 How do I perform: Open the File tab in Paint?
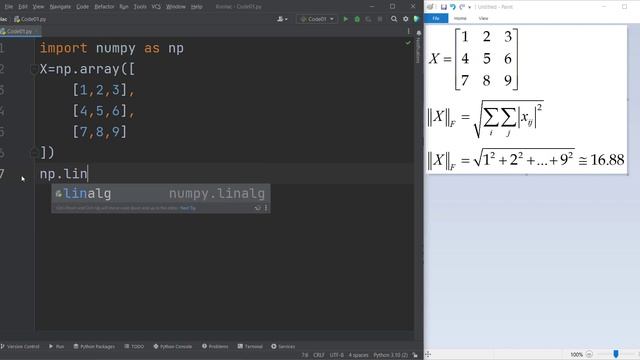[436, 18]
